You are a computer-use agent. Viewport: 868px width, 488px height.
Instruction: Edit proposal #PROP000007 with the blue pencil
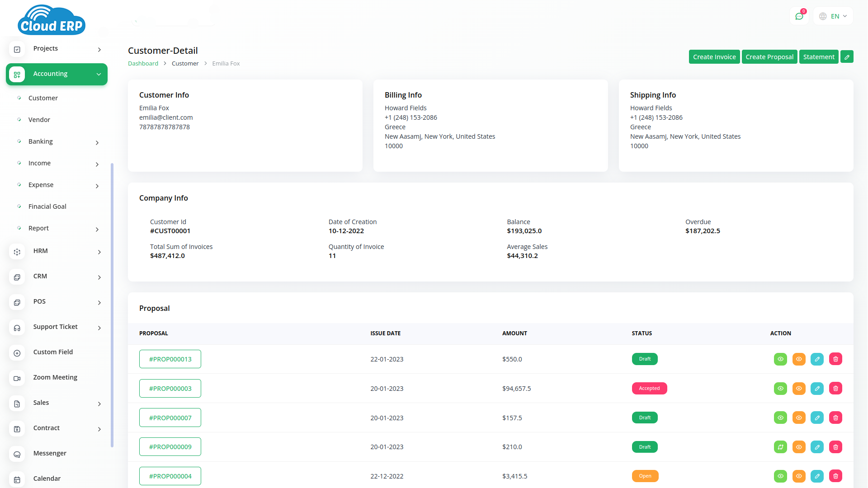817,418
